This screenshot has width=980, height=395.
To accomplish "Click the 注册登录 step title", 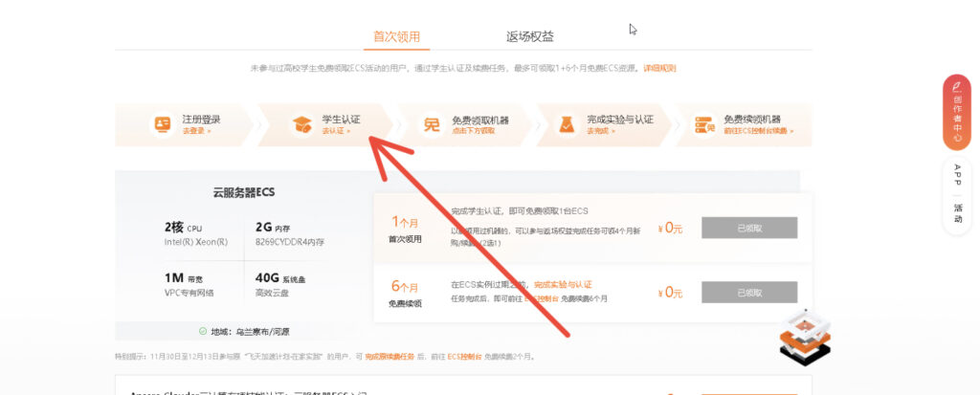I will pos(201,120).
